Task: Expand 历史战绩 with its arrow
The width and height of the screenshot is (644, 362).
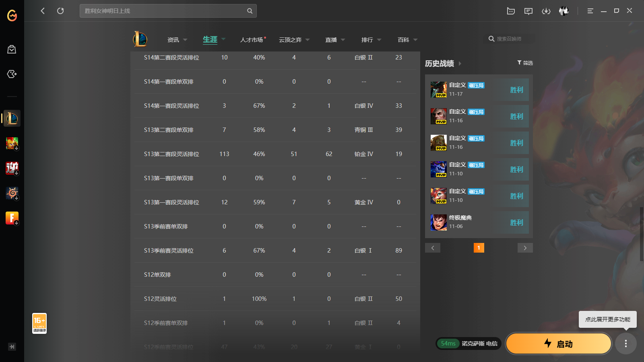Action: (x=460, y=64)
